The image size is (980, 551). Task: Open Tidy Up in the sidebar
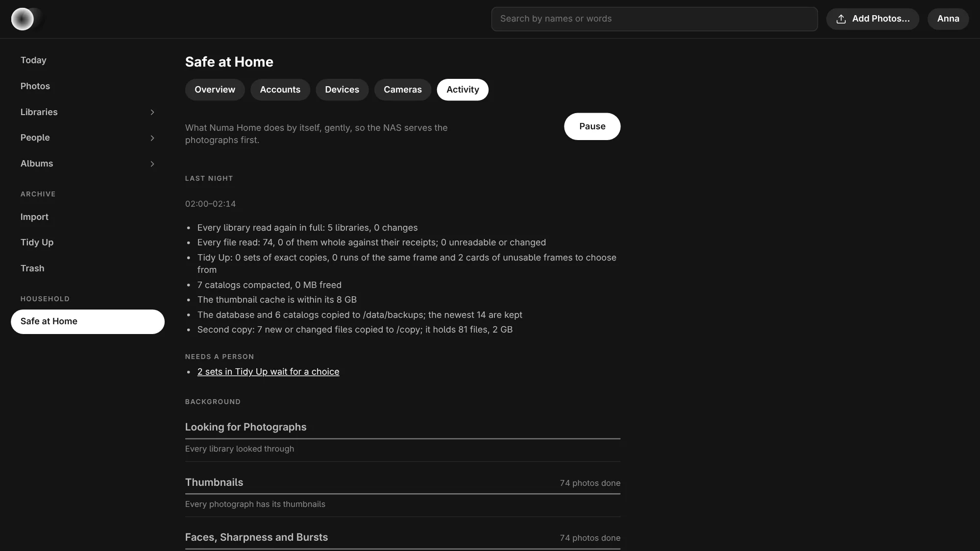click(87, 242)
